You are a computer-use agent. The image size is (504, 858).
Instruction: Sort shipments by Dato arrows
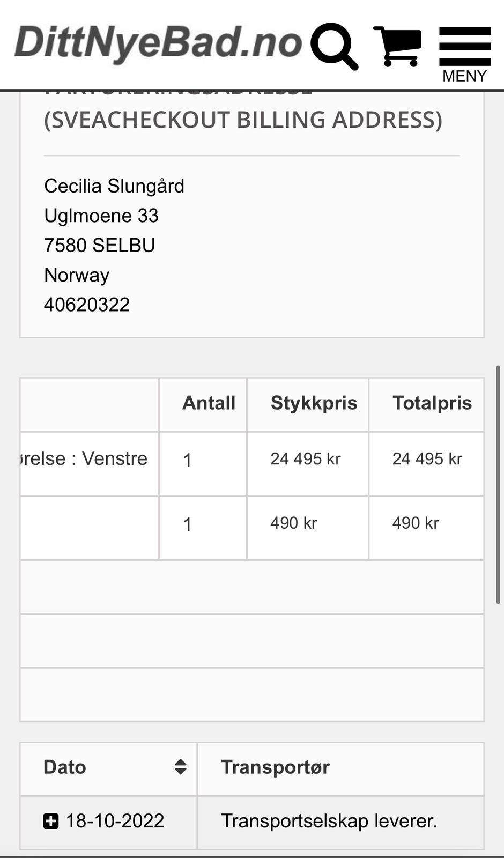coord(181,767)
